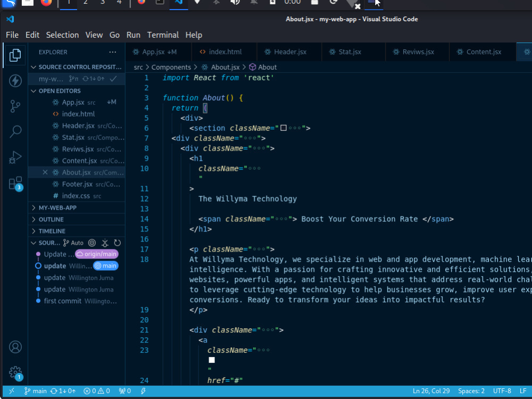Open the Search view in activity bar

coord(15,131)
